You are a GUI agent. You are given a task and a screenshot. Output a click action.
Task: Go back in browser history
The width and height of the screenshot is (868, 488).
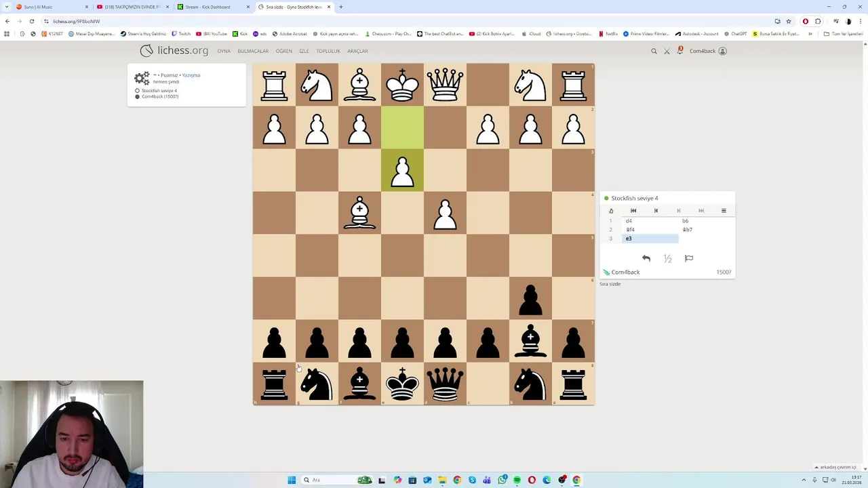[7, 21]
